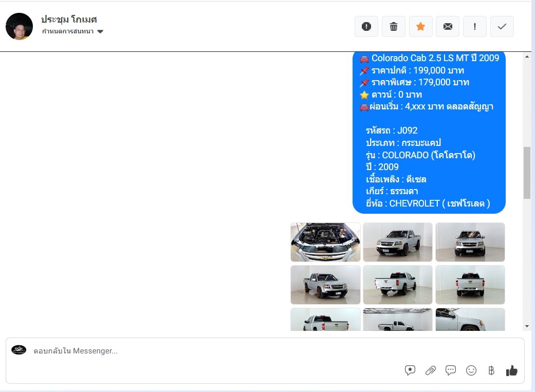The width and height of the screenshot is (535, 392).
Task: Click the text ราคาปกติ : 199,000 บาท
Action: (418, 70)
